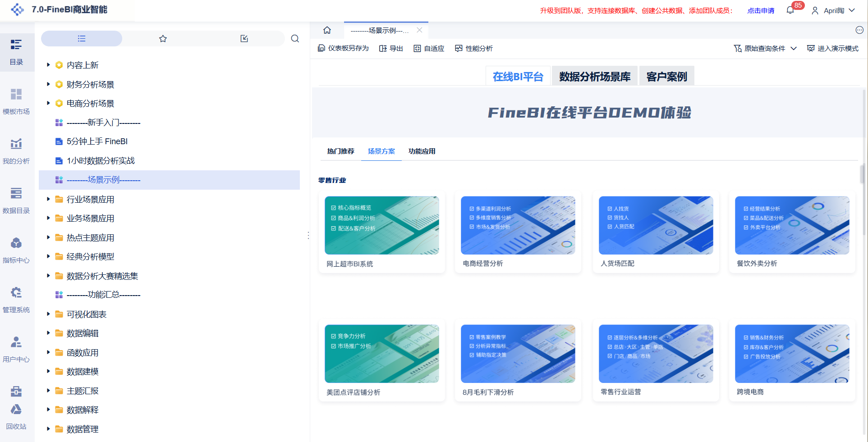Open 性能分析 tool
868x442 pixels.
point(474,48)
